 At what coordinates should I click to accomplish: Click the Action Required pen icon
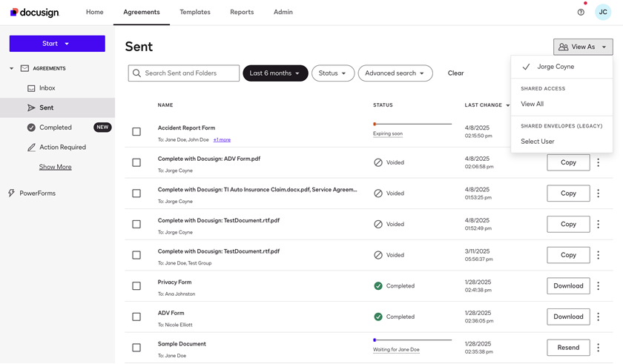point(31,148)
